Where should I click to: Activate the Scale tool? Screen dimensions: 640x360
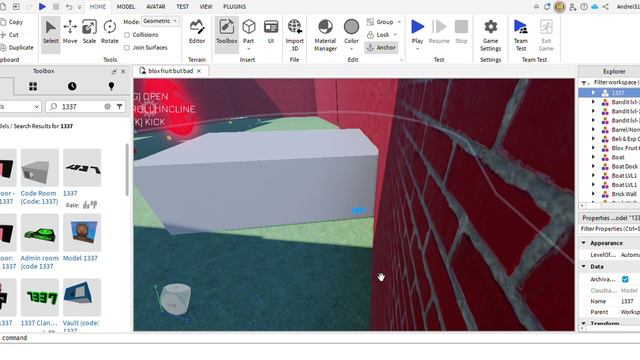(89, 32)
